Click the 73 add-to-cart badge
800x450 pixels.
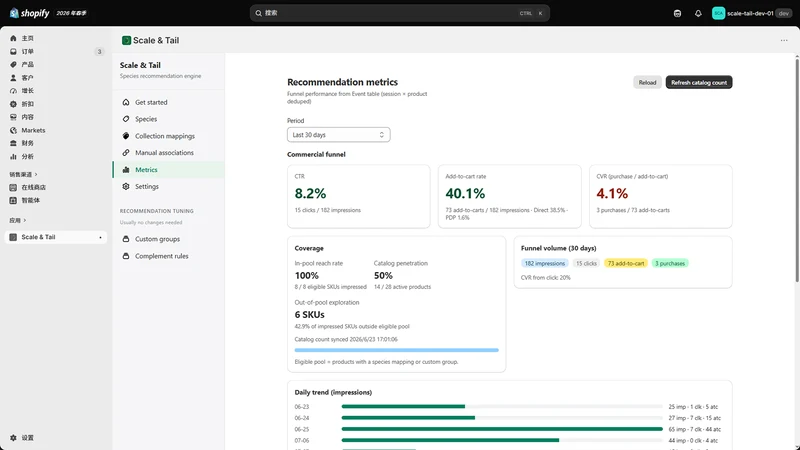point(626,263)
